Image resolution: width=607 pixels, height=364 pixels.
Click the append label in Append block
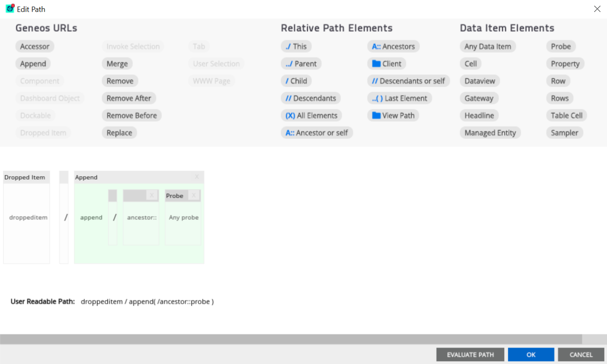tap(91, 217)
